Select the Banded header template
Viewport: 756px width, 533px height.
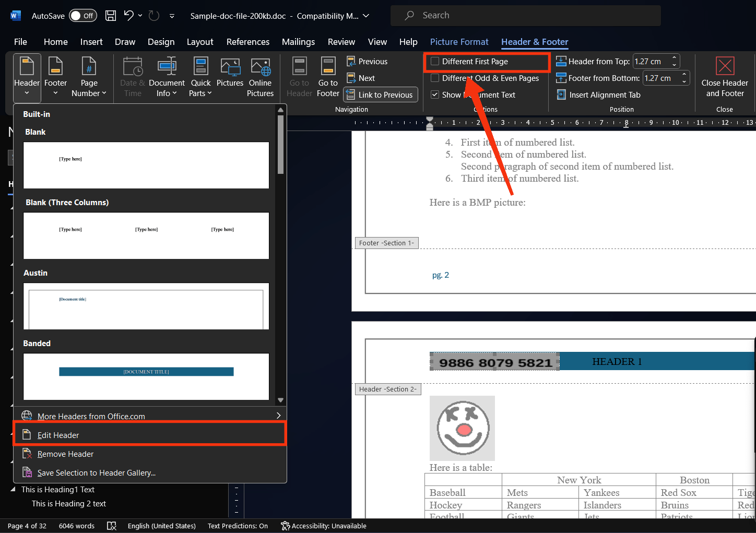(x=146, y=376)
